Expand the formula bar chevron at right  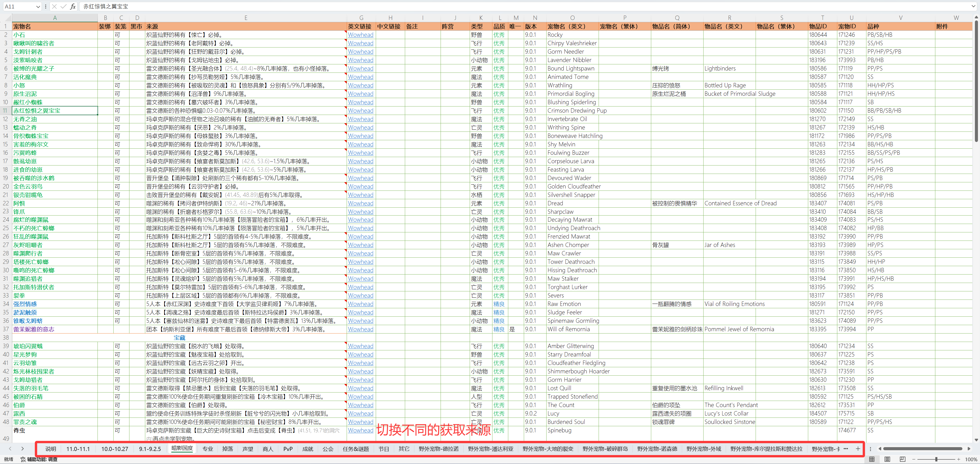click(x=973, y=6)
